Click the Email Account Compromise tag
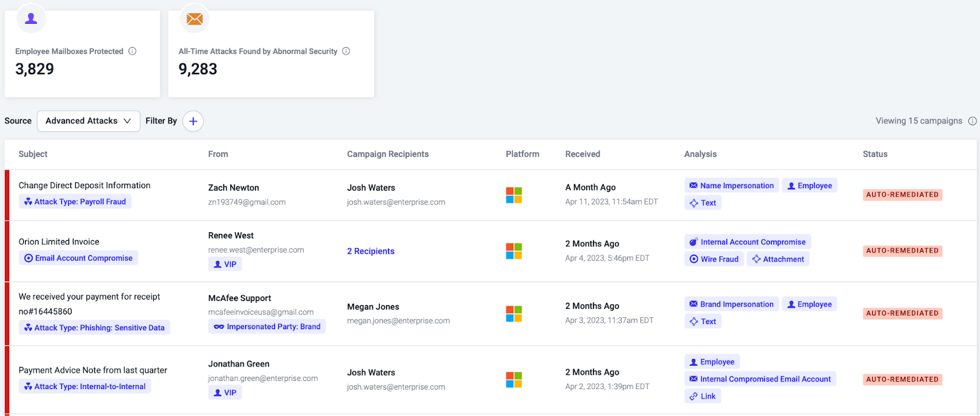 [78, 258]
